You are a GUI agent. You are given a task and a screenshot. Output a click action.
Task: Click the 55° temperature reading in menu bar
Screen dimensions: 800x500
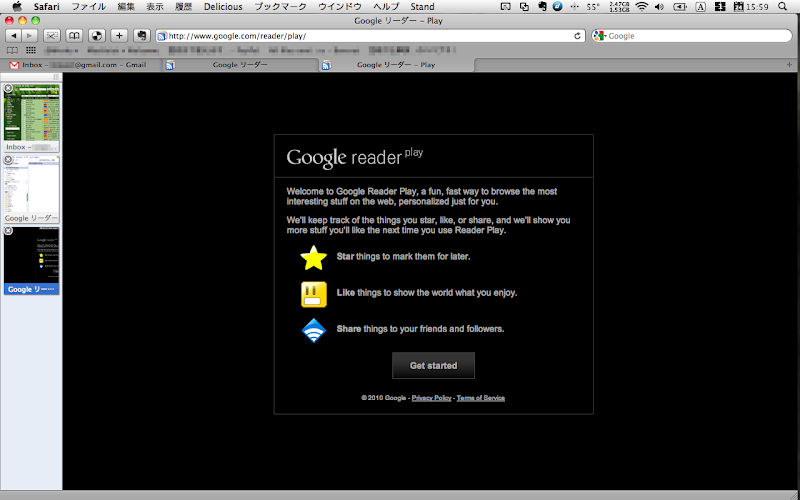tap(593, 7)
